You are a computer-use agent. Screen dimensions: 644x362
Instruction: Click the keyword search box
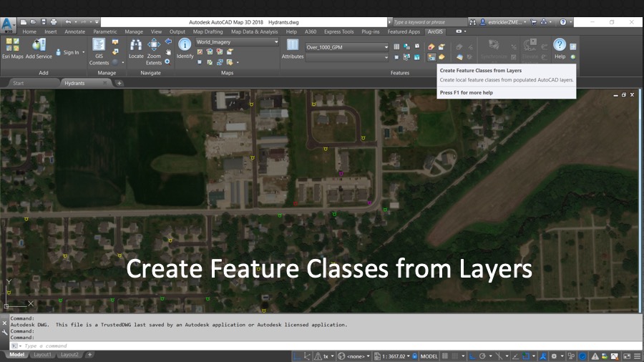click(429, 22)
